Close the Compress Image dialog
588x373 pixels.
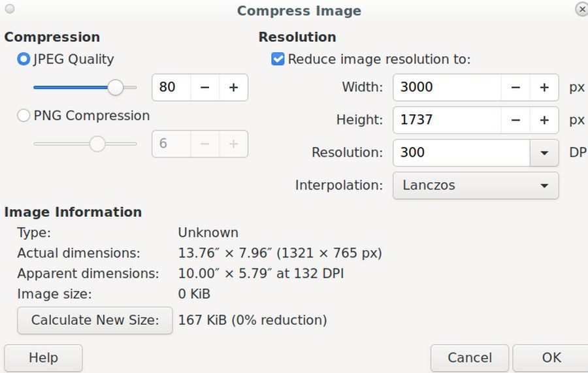(581, 10)
